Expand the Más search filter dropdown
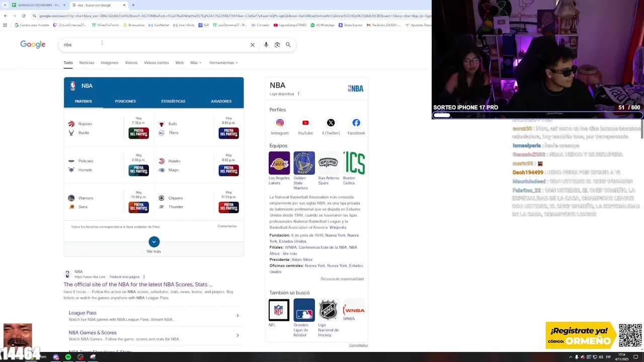 pos(196,63)
